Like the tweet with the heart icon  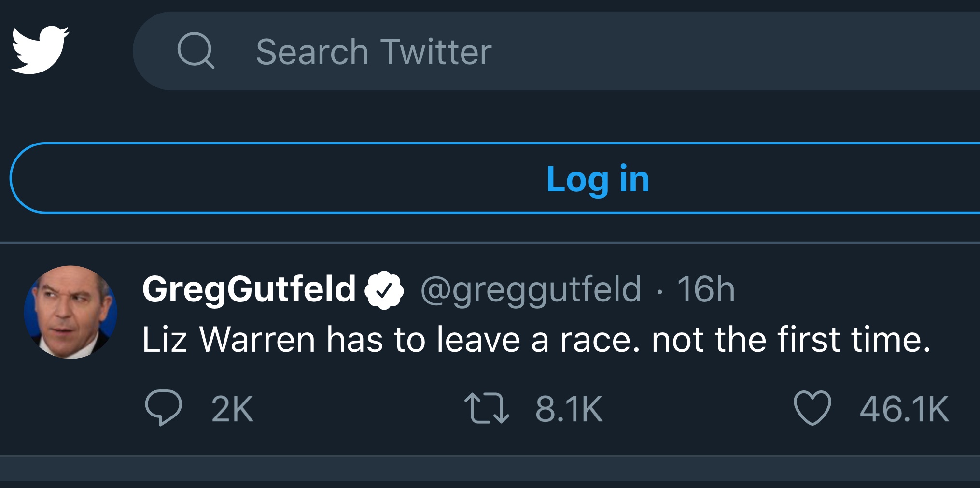click(812, 409)
